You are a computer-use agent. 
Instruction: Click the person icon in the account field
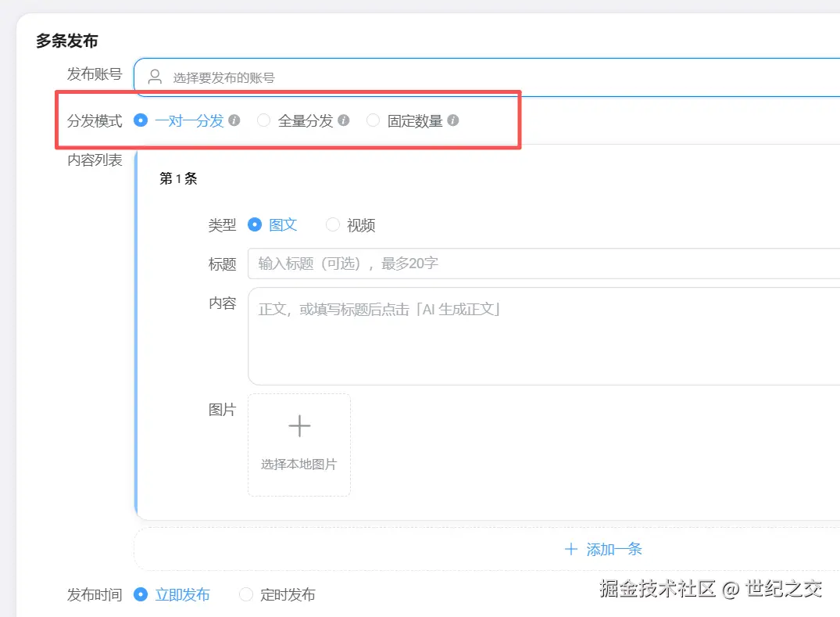pyautogui.click(x=153, y=77)
